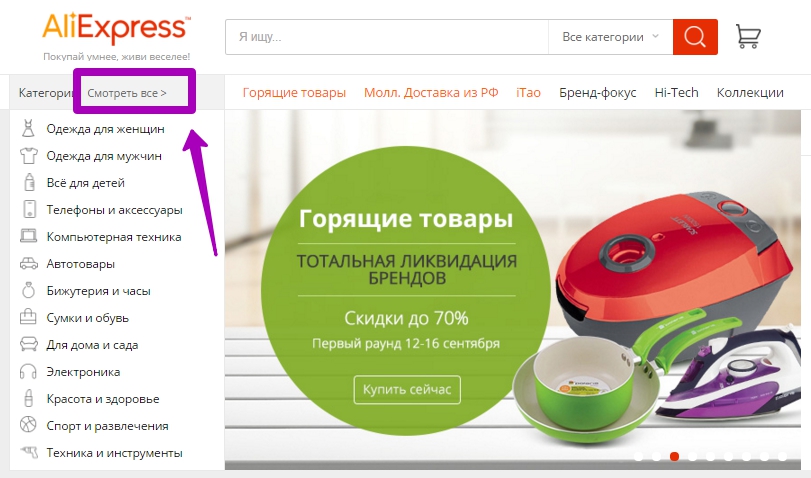The width and height of the screenshot is (811, 478).
Task: Open the Горящие товары tab
Action: [294, 93]
